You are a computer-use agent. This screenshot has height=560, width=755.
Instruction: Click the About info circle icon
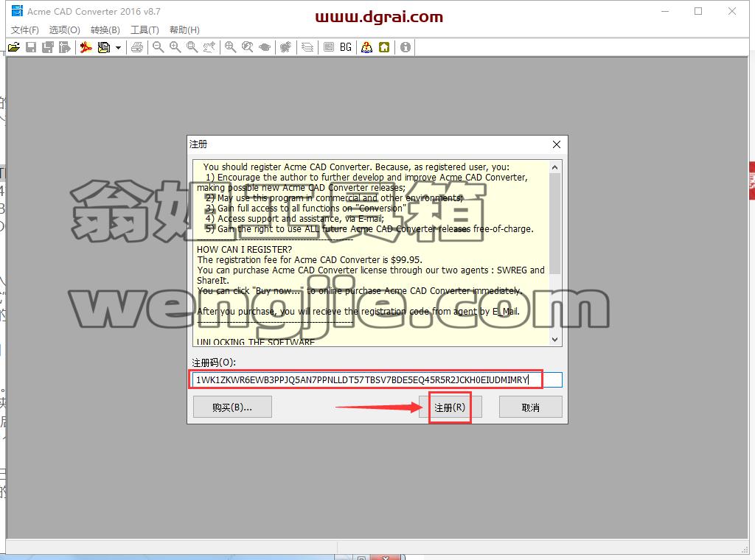[406, 47]
